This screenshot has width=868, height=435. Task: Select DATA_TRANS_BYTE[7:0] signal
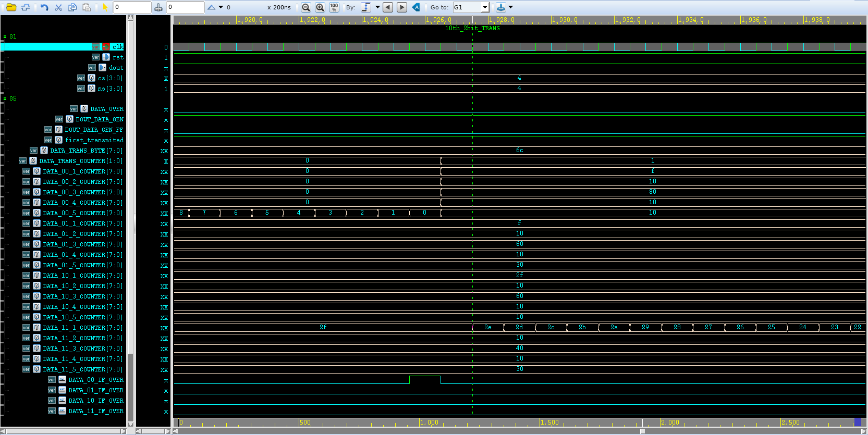tap(87, 151)
